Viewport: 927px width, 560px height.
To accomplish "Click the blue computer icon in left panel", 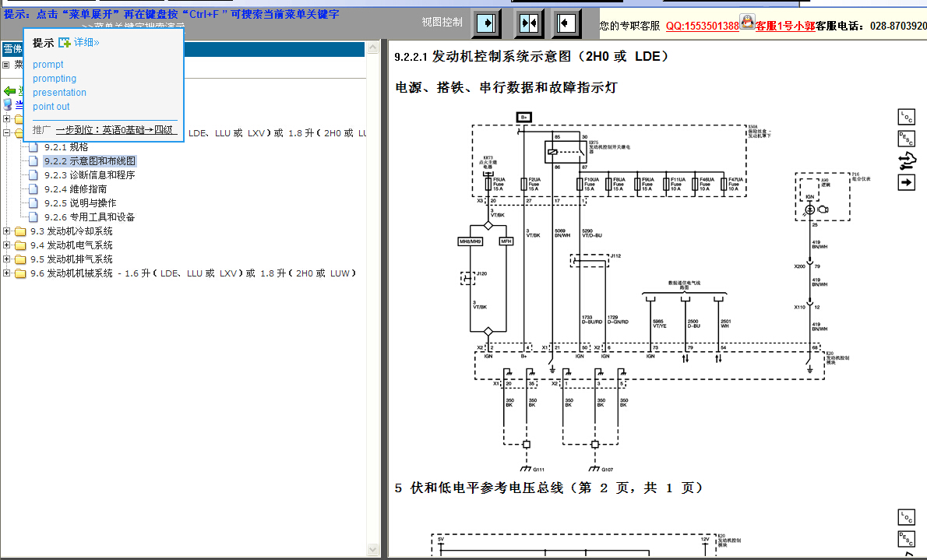I will tap(8, 104).
